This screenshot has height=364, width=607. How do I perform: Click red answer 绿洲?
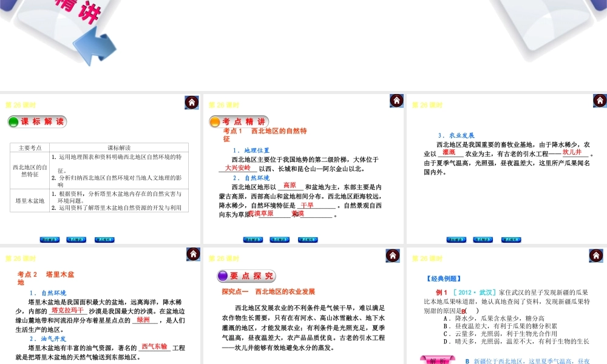(x=143, y=320)
